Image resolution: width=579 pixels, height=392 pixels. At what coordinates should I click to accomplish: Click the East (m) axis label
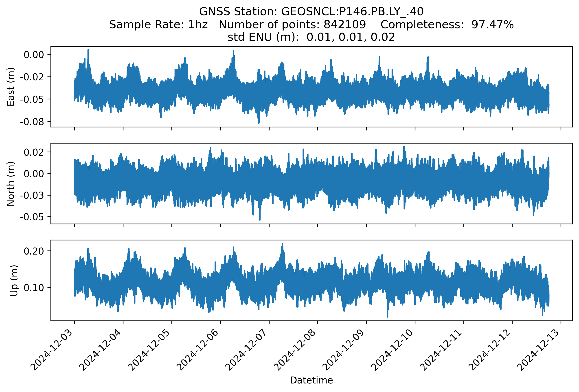click(11, 87)
